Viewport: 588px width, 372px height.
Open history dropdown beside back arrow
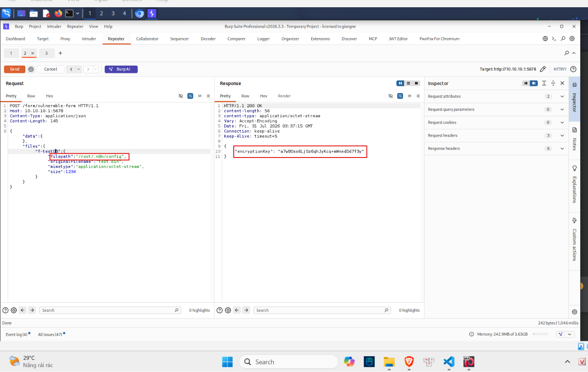coord(79,69)
